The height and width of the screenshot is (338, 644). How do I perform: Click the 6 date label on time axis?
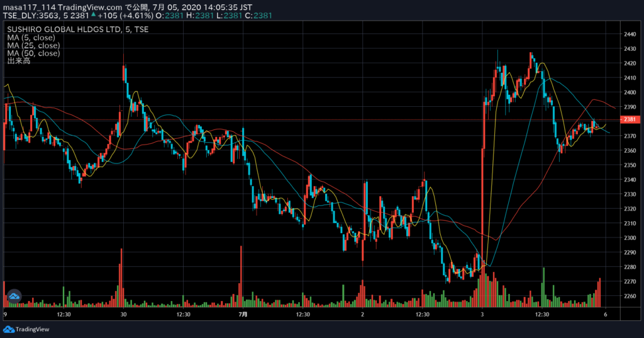point(606,315)
